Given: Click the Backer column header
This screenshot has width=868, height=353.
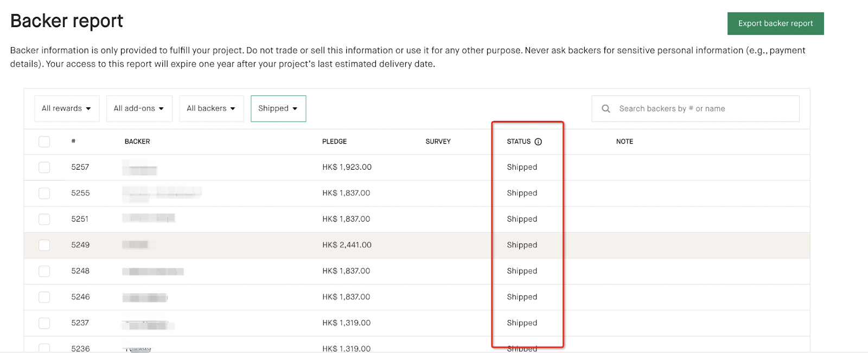Looking at the screenshot, I should [137, 142].
